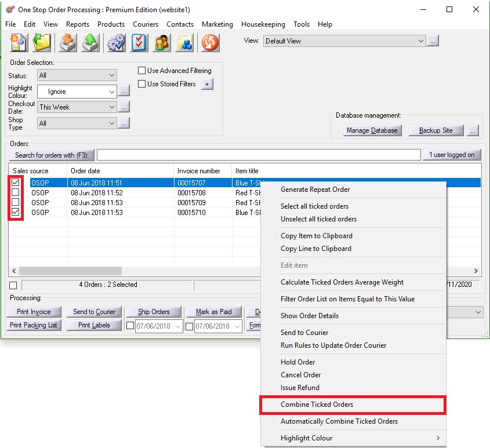Click the import orders orange down-arrow icon
Viewport: 490px width, 448px height.
tap(67, 42)
